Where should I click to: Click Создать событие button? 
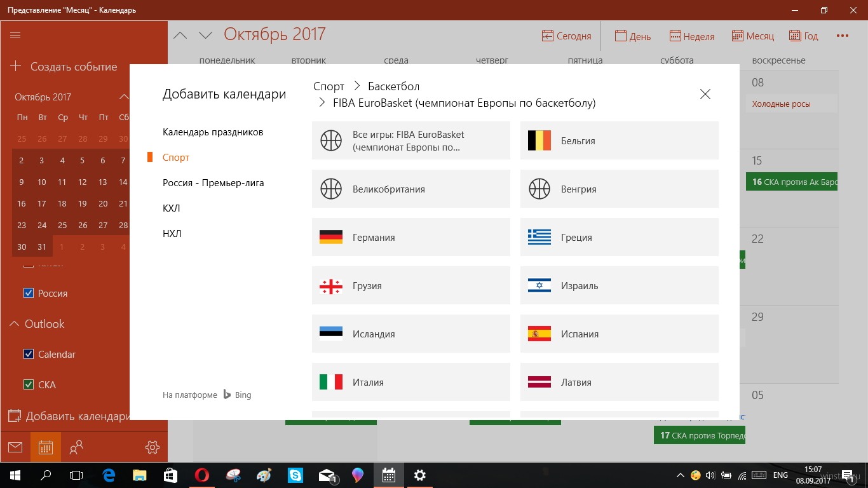(74, 67)
